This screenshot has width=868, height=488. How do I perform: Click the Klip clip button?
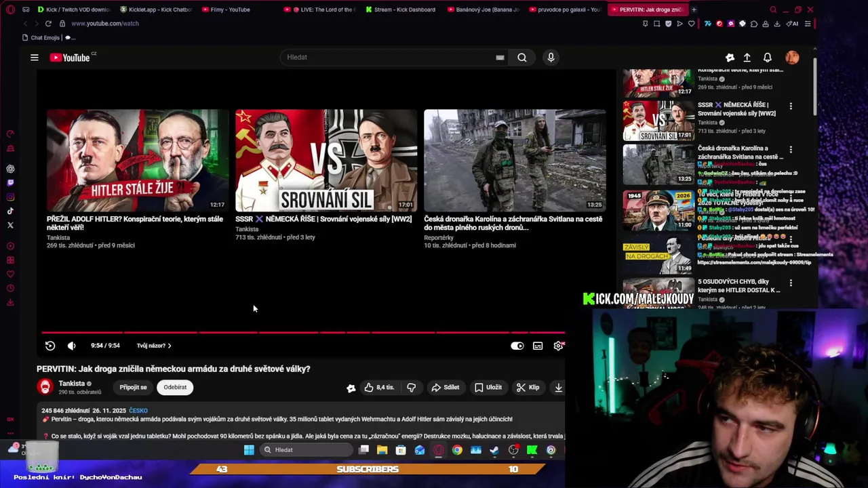click(x=528, y=387)
